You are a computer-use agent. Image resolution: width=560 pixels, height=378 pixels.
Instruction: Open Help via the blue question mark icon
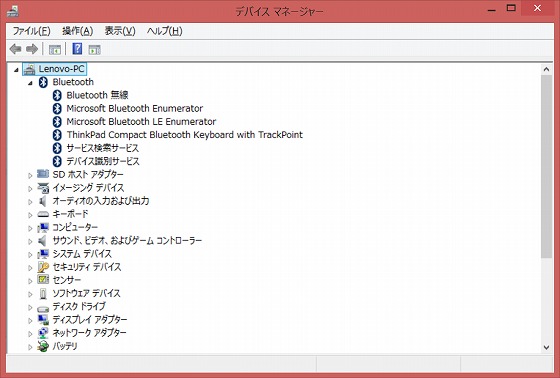tap(77, 49)
